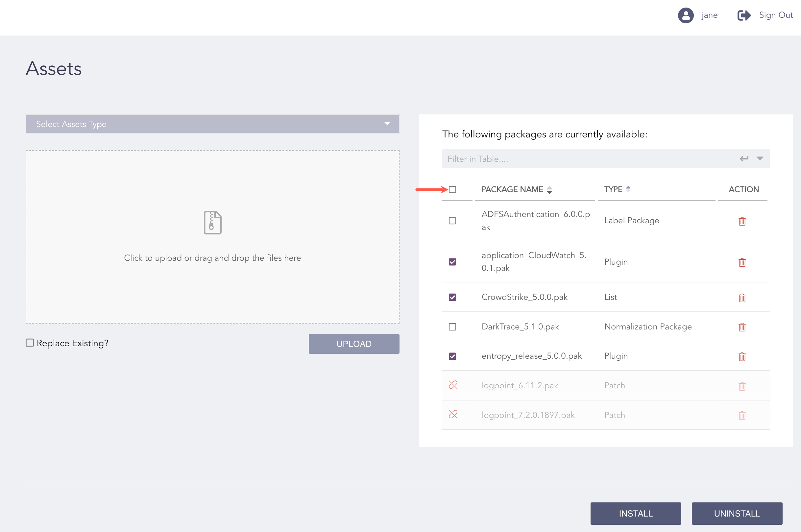The width and height of the screenshot is (801, 532).
Task: Delete CrowdStrike_5.0.0.pak using trash icon
Action: 741,298
